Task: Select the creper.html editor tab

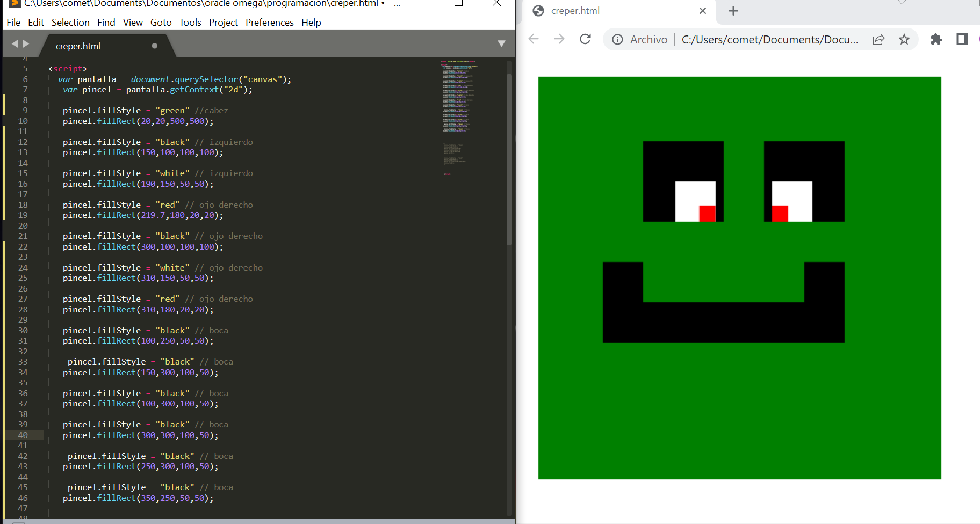Action: (x=106, y=46)
